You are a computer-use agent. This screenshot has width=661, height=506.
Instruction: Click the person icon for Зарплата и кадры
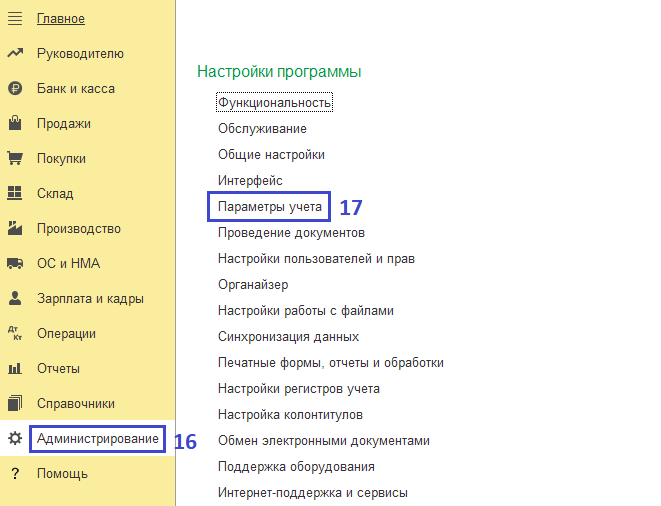coord(15,299)
